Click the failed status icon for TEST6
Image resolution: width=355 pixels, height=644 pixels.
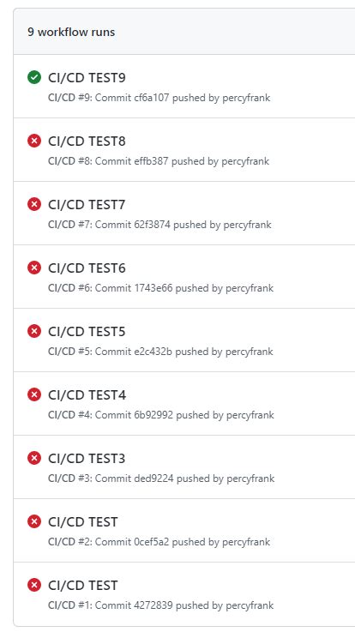(34, 268)
